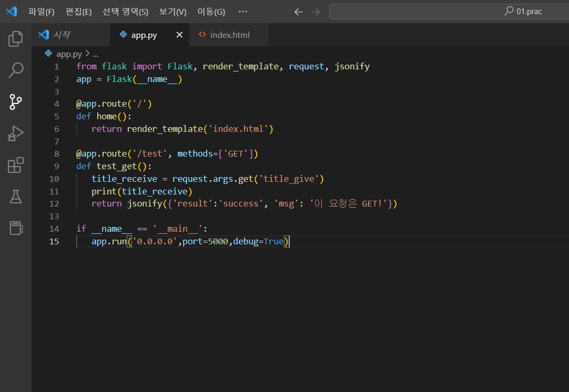Switch to the 시작 tab

[x=71, y=35]
